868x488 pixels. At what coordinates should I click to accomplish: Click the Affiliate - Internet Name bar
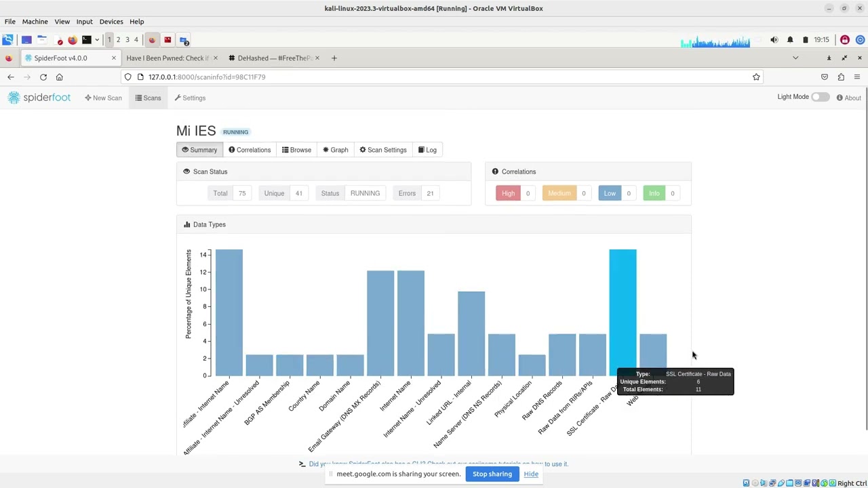(229, 312)
